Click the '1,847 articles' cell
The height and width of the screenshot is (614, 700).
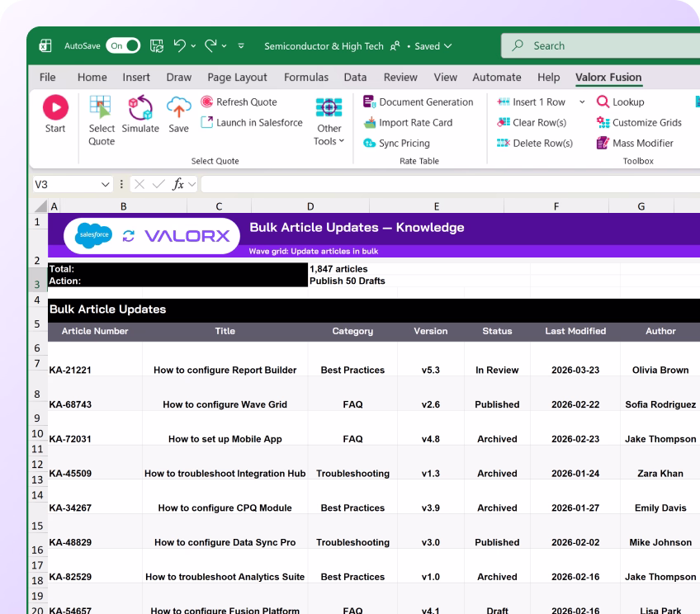pyautogui.click(x=338, y=269)
